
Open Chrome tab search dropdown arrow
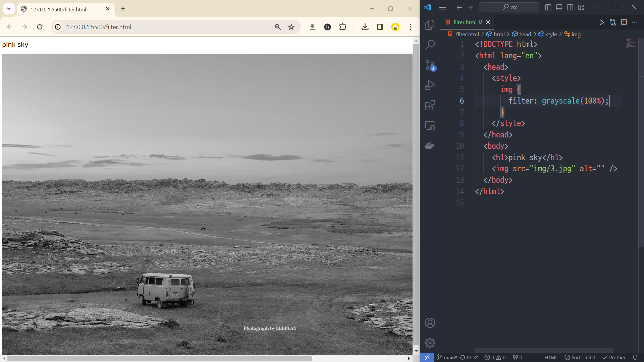(9, 9)
